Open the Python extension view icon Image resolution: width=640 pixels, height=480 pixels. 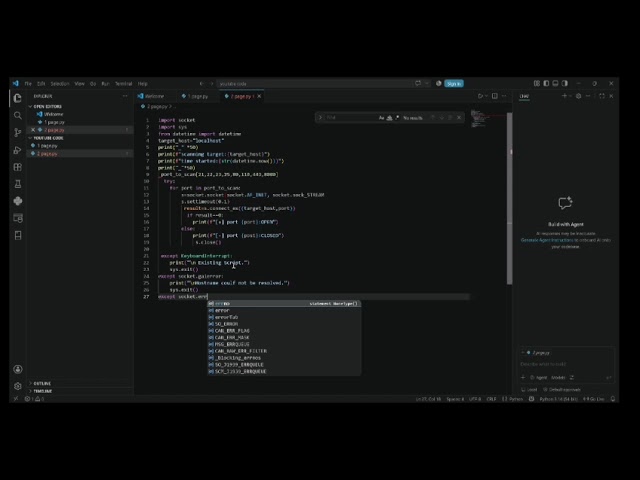pyautogui.click(x=18, y=201)
